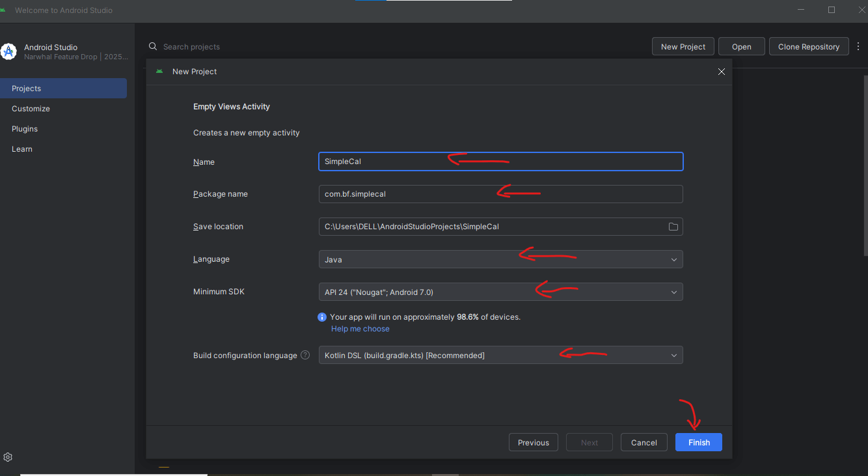Open Android Studio settings gear at bottom left
This screenshot has height=476, width=868.
(x=8, y=457)
